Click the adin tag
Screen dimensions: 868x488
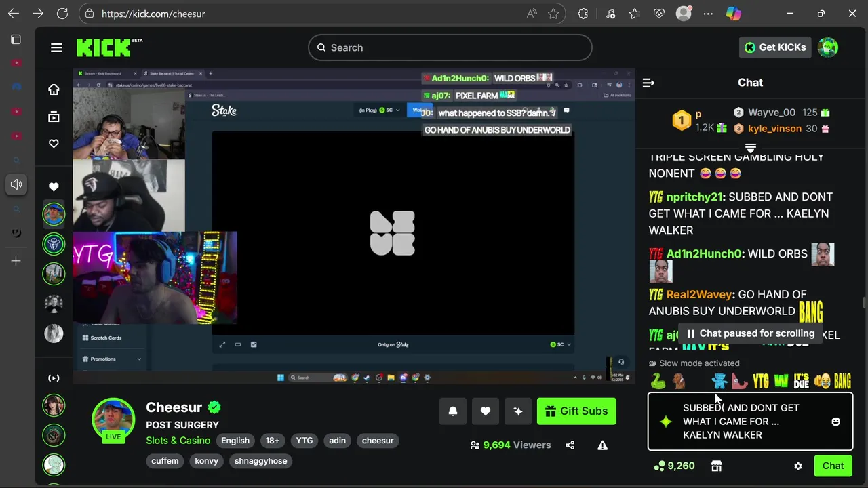(x=338, y=441)
